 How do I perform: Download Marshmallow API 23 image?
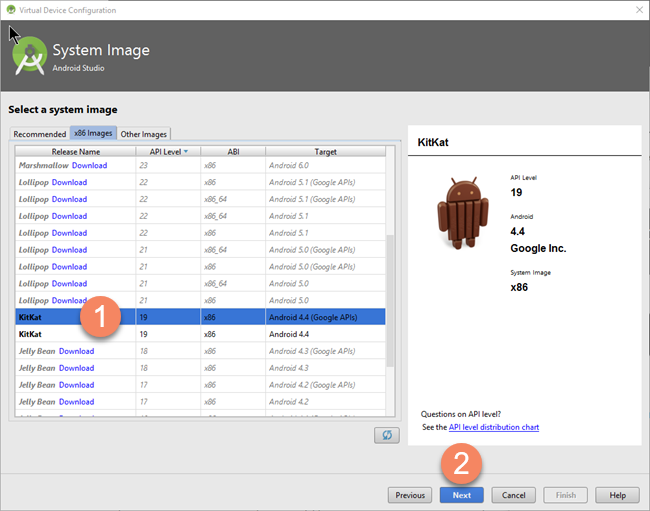click(x=90, y=165)
